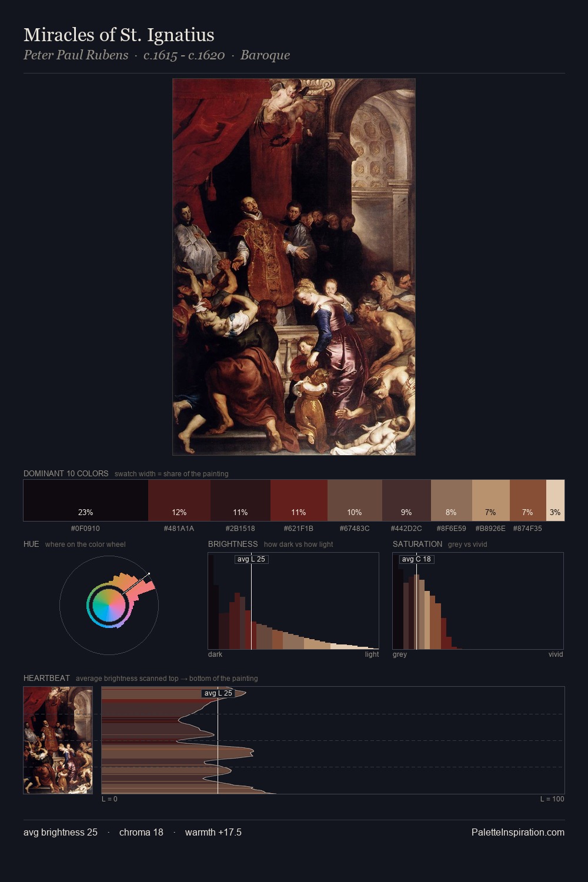
Task: Click the avg C 18 label in Saturation chart
Action: click(416, 559)
